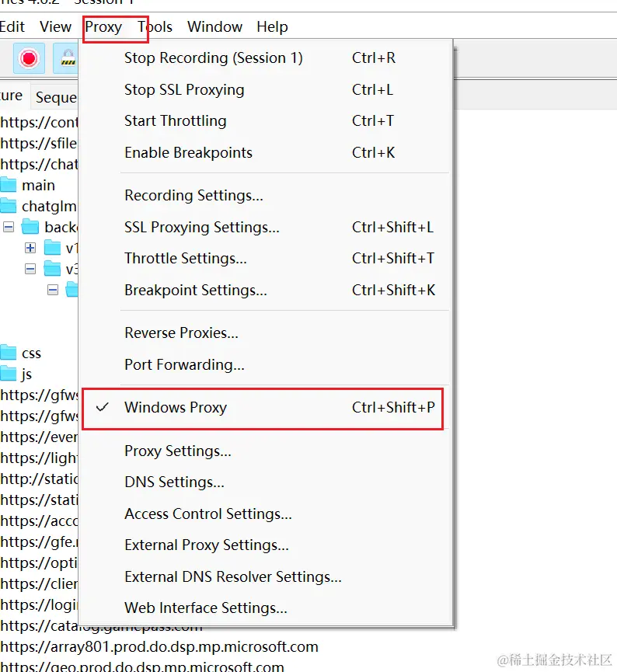The width and height of the screenshot is (617, 672).
Task: Open SSL Proxying Settings...
Action: [x=266, y=227]
